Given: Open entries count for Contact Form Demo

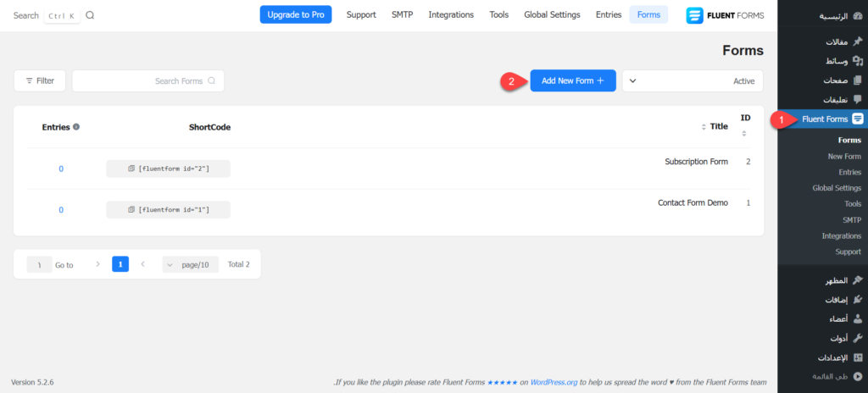Looking at the screenshot, I should tap(61, 210).
